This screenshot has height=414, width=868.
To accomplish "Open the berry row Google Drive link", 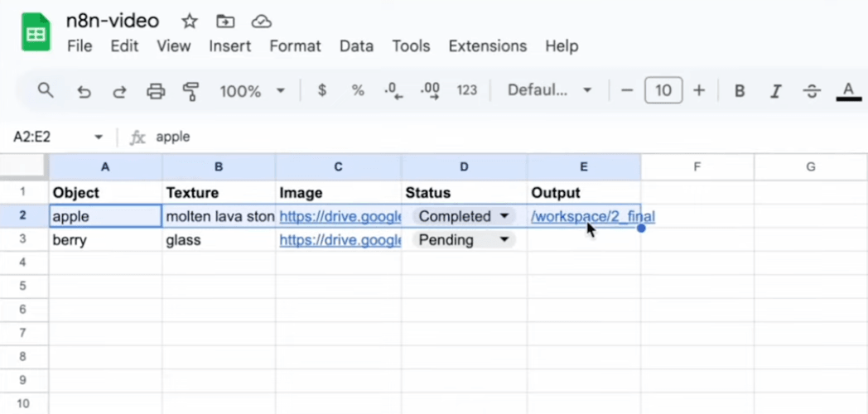I will 340,240.
